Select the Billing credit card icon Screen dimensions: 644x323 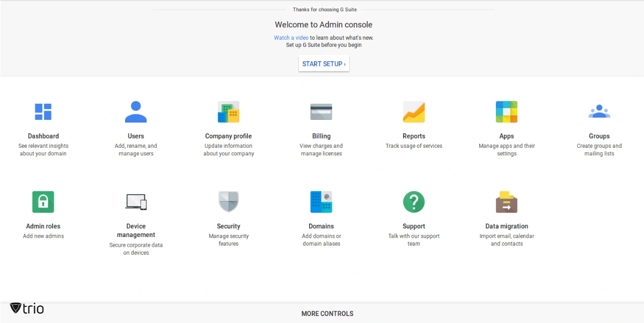(321, 112)
